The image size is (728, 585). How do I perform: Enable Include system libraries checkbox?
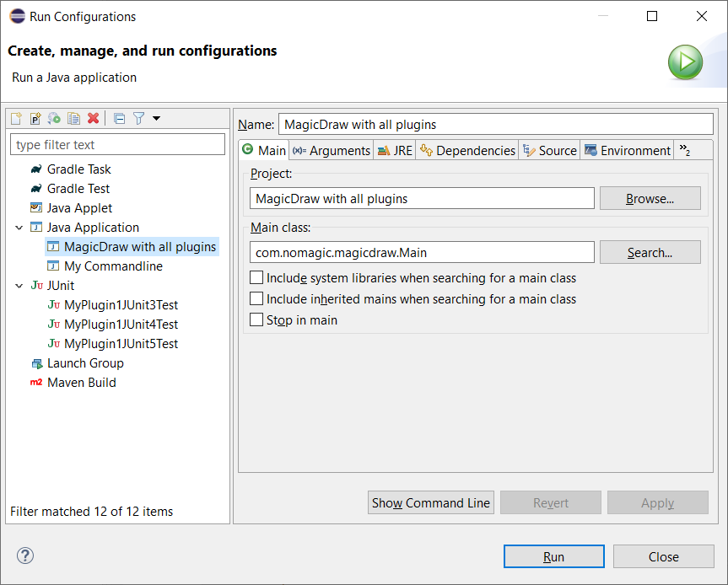pyautogui.click(x=257, y=278)
